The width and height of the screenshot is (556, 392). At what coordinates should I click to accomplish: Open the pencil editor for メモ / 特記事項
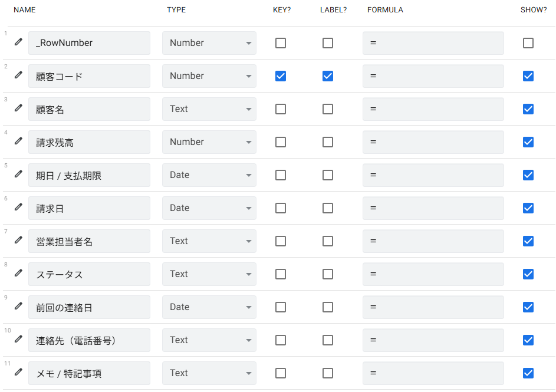[x=18, y=372]
